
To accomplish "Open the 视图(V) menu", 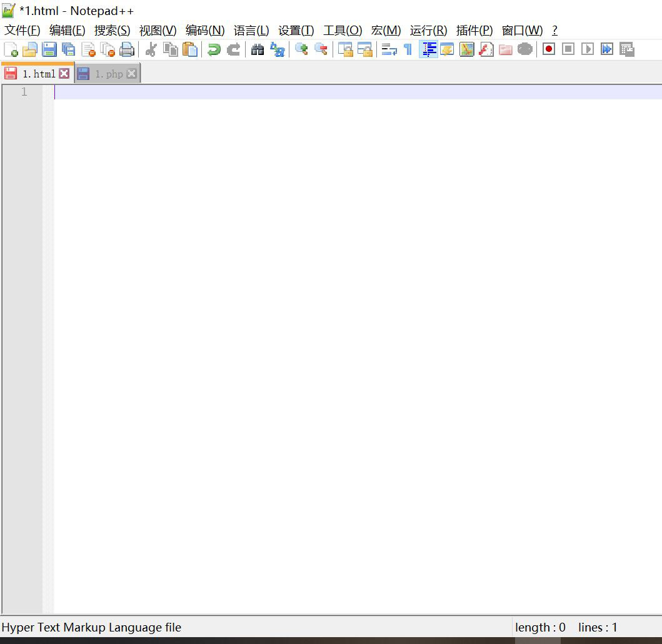I will click(158, 31).
